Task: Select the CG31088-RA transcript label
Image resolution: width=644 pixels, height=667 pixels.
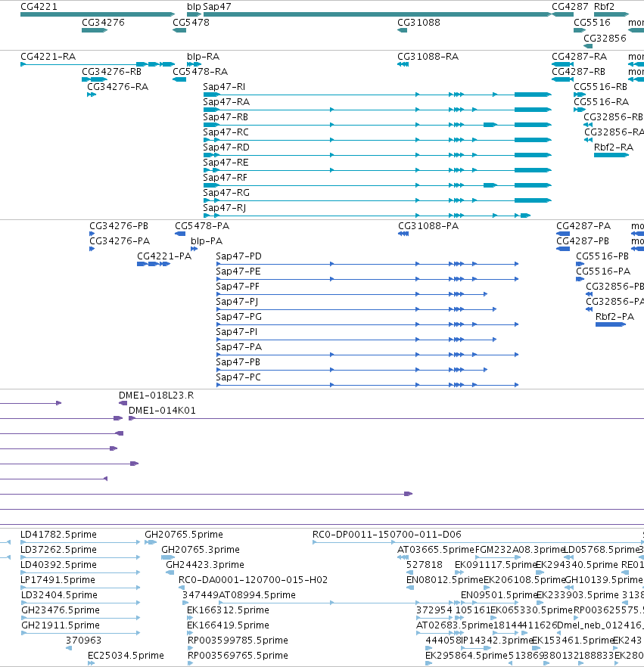Action: 428,57
